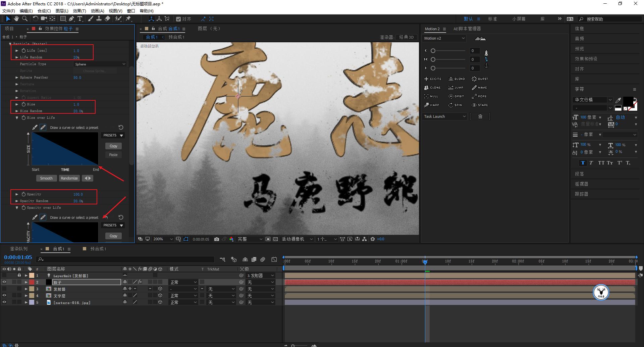Screen dimensions: 644x347
Task: Hide the 粒子 layer with its eye toggle
Action: (4, 282)
